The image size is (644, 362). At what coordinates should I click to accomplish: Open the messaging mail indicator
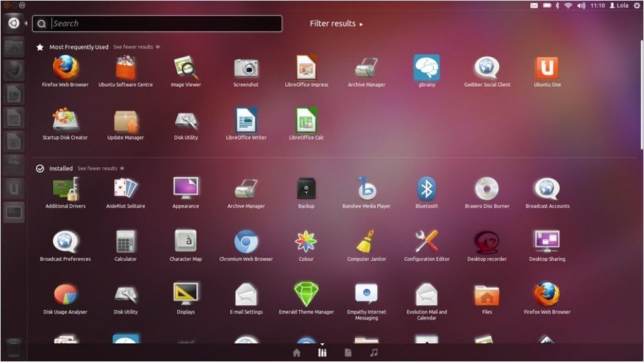click(x=534, y=5)
